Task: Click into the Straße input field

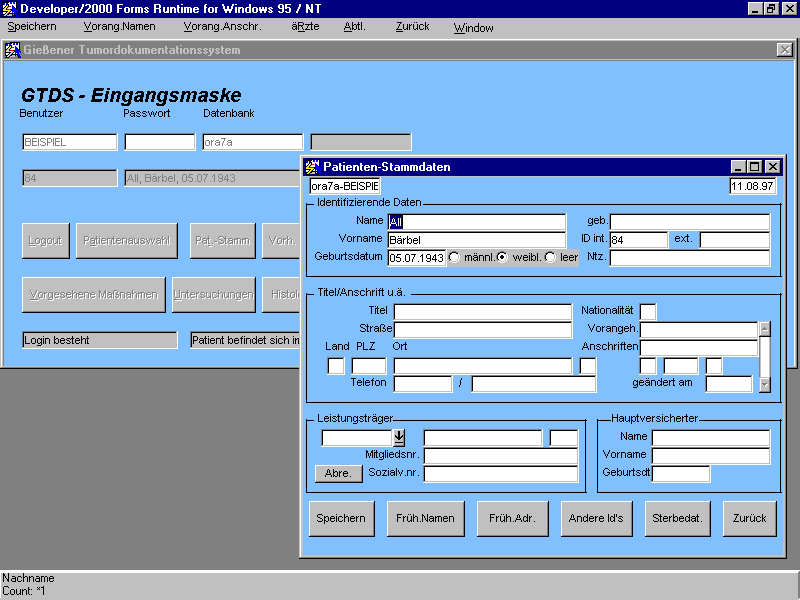Action: click(482, 330)
